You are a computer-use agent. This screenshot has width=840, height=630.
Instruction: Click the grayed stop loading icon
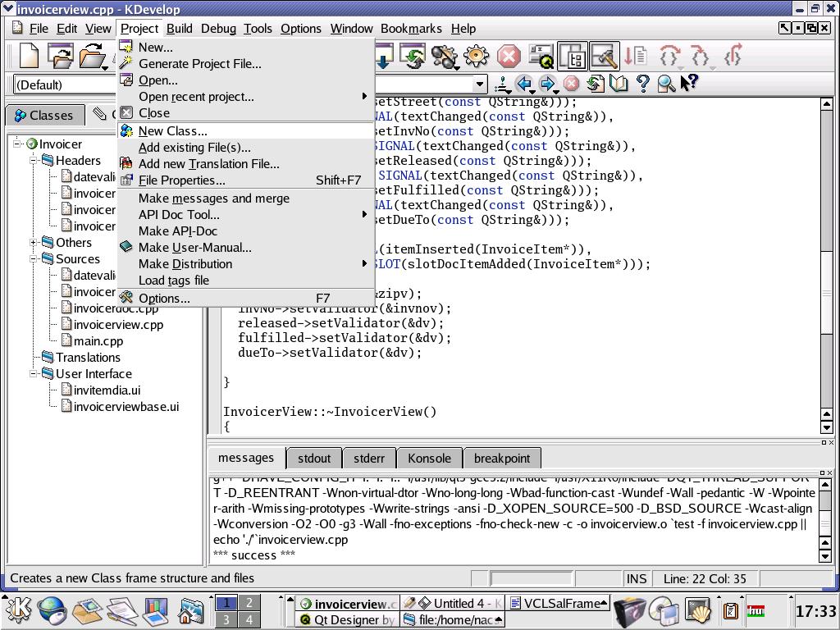(x=572, y=84)
